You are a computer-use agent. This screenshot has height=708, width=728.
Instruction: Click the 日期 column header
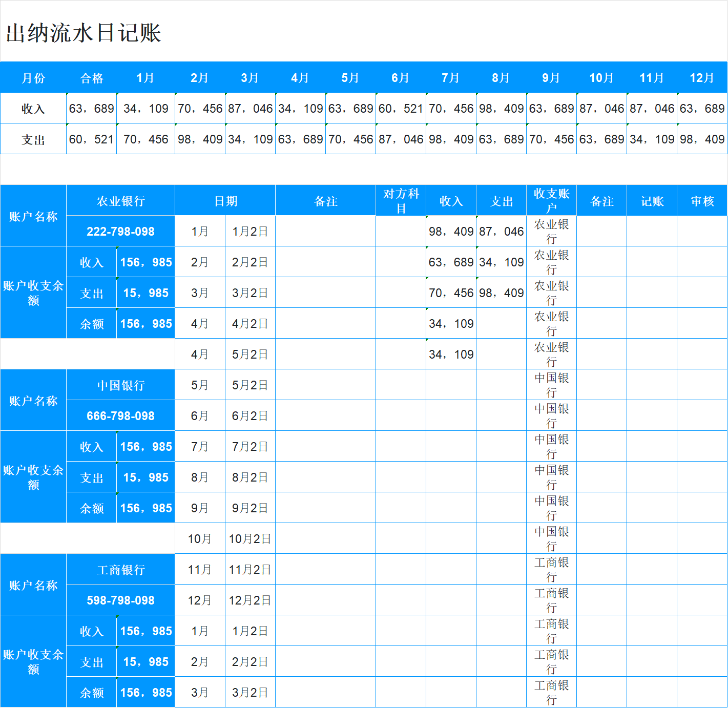tap(224, 200)
